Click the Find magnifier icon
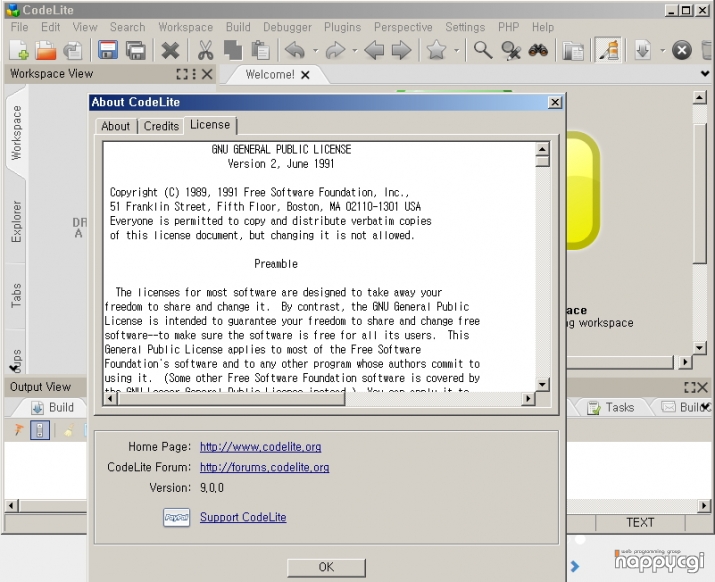 [483, 50]
